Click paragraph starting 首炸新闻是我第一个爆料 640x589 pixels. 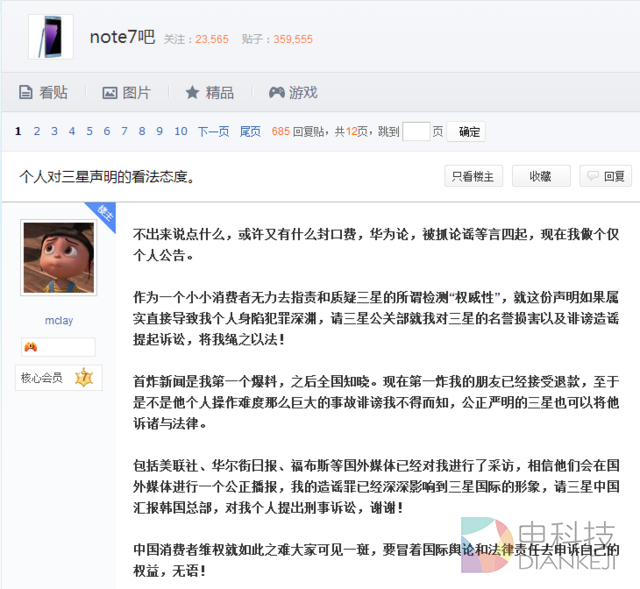click(x=376, y=402)
